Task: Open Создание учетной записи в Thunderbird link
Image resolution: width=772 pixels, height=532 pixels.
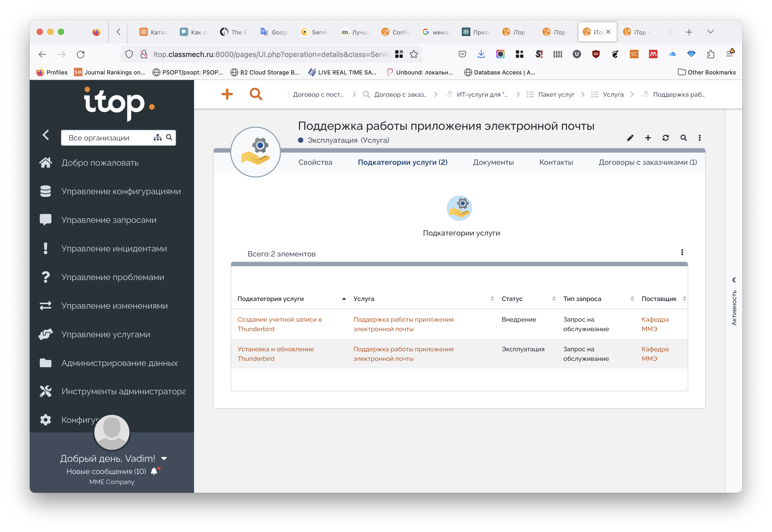Action: [279, 324]
